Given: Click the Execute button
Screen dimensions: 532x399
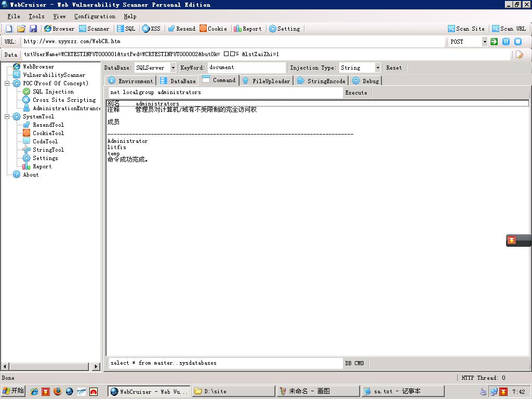Looking at the screenshot, I should [x=356, y=92].
